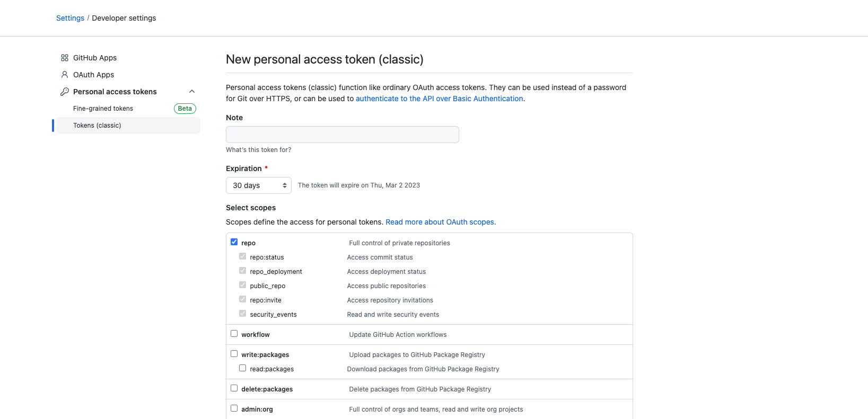The image size is (868, 419).
Task: Click the Personal access tokens key icon
Action: pos(65,92)
